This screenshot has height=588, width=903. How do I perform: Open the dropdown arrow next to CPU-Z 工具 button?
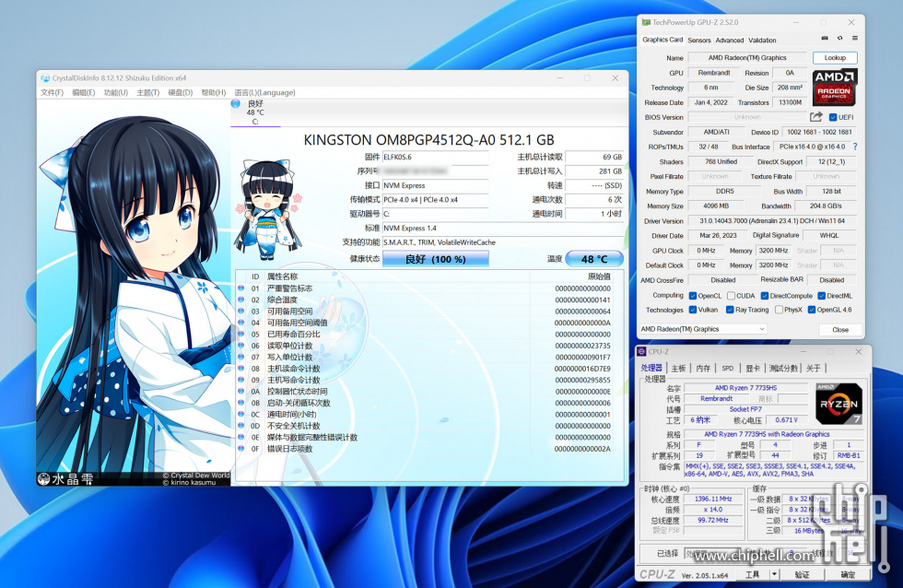tap(775, 574)
